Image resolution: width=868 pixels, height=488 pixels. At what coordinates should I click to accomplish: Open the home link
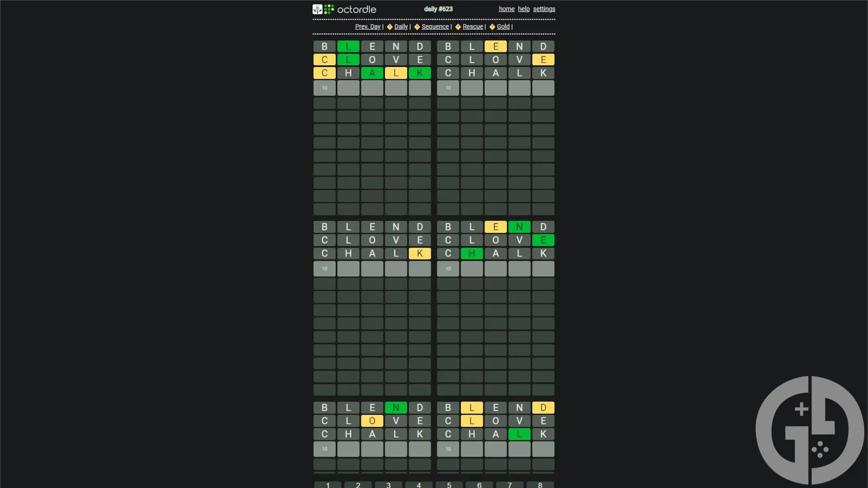coord(506,9)
